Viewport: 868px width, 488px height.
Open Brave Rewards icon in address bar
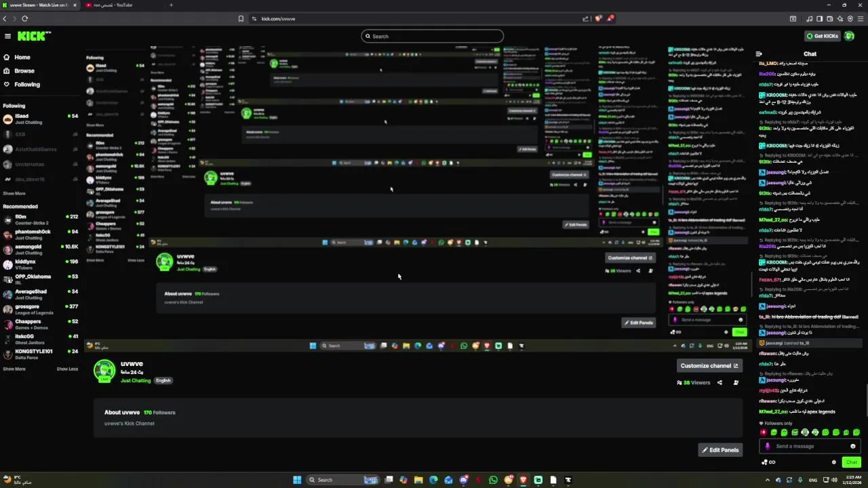(x=610, y=18)
